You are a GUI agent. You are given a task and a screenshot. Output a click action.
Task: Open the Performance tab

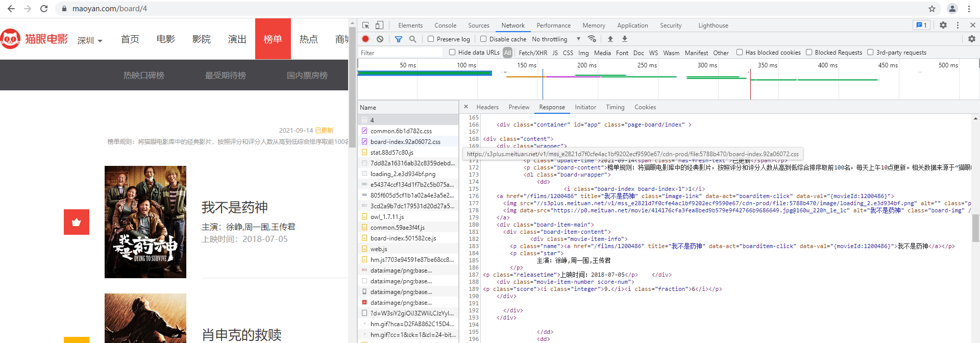tap(554, 25)
